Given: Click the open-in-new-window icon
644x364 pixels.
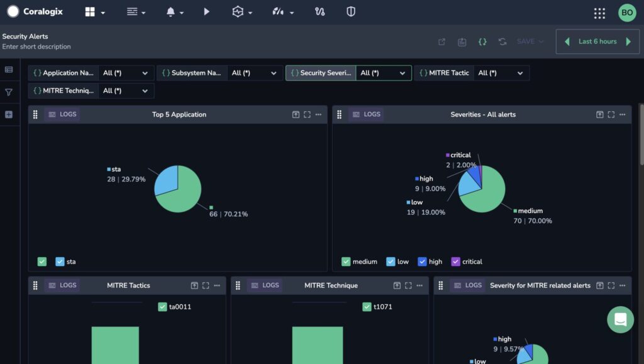Looking at the screenshot, I should click(x=442, y=41).
